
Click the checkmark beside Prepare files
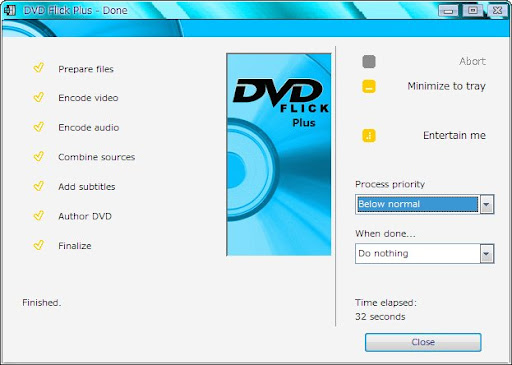[x=39, y=68]
